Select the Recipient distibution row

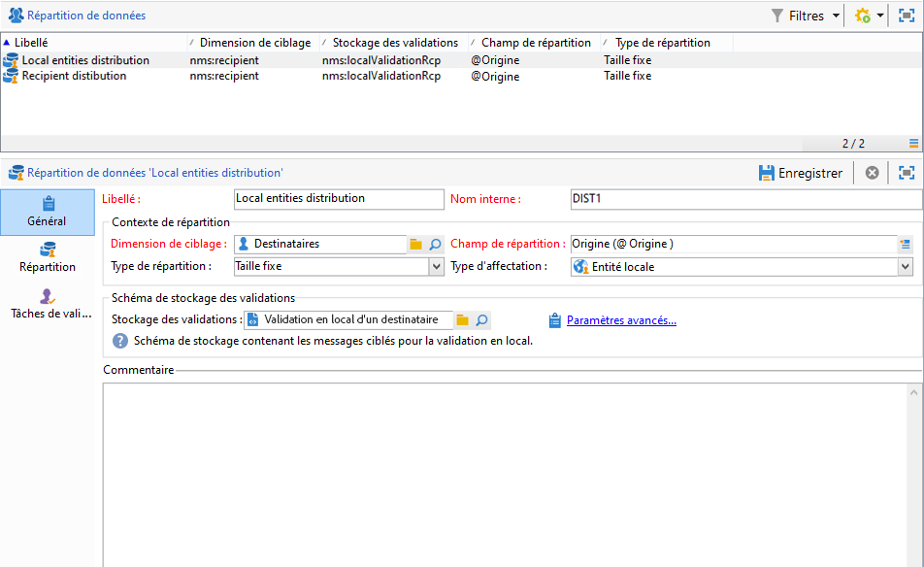(460, 76)
